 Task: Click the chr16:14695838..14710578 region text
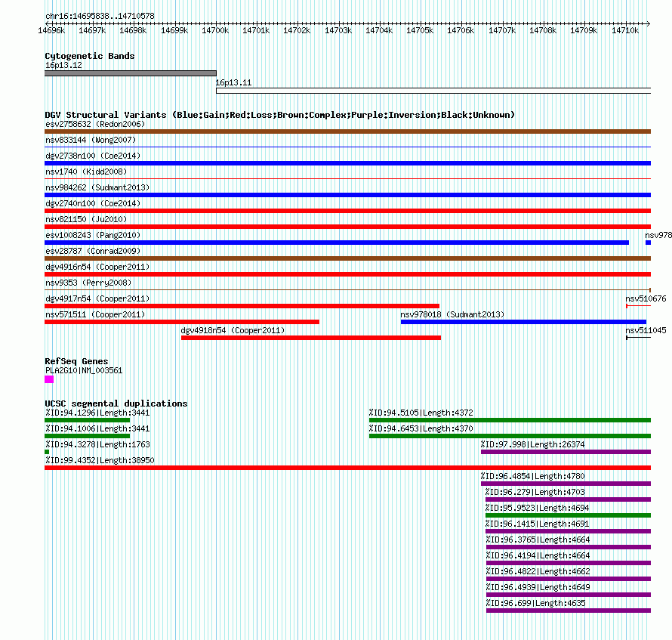pos(100,16)
